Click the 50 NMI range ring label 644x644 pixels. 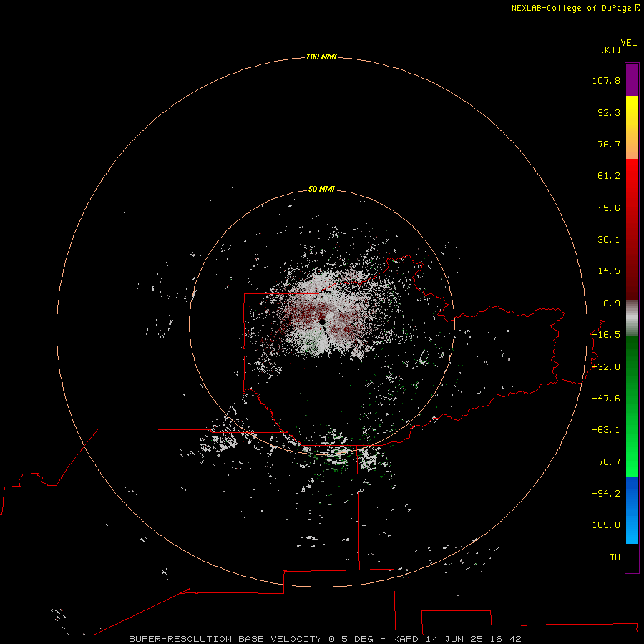tap(321, 189)
